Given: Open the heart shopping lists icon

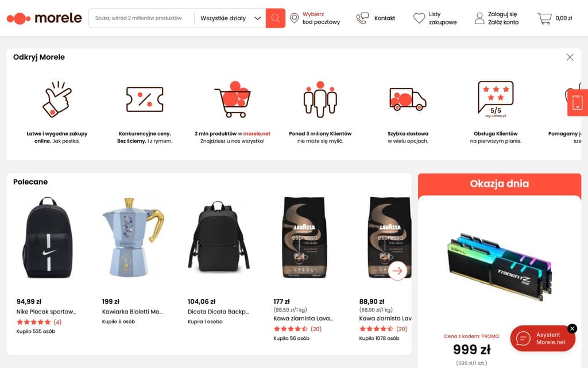Looking at the screenshot, I should tap(419, 18).
